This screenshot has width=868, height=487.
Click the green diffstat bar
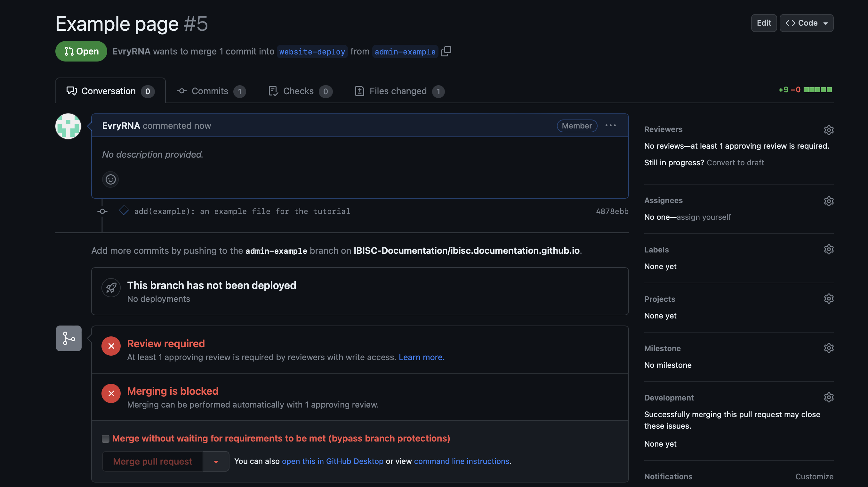pos(817,90)
